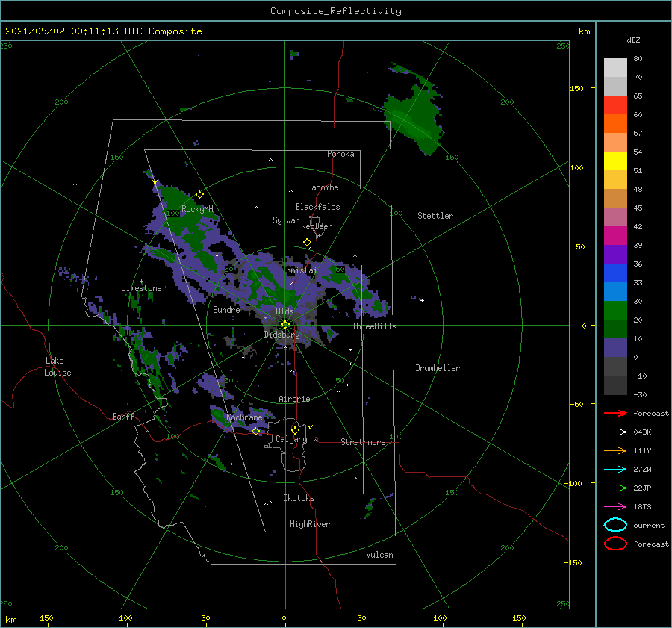Click the Sylvan label
This screenshot has height=628, width=672.
286,220
